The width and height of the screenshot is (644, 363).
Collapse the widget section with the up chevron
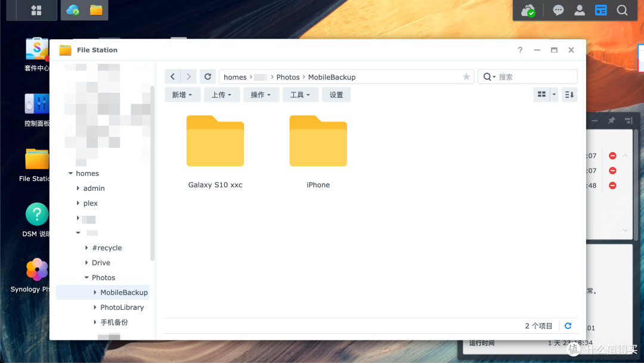625,156
